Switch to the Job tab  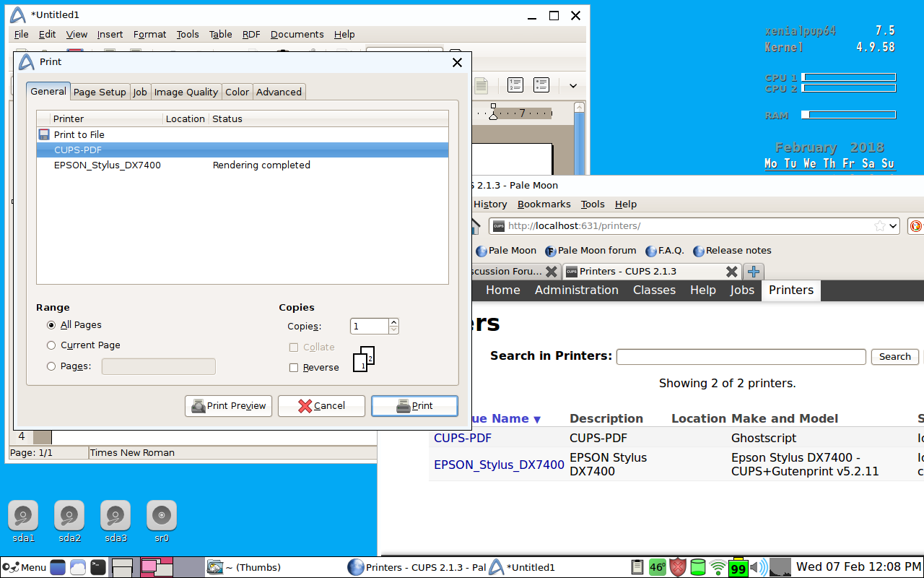[x=140, y=92]
